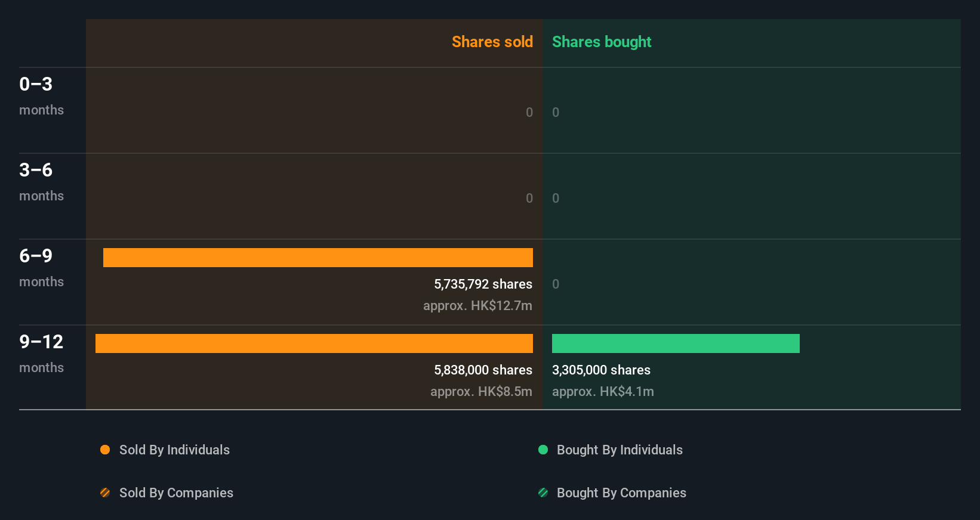Image resolution: width=980 pixels, height=520 pixels.
Task: Select the 5,838,000 shares value
Action: coord(483,370)
